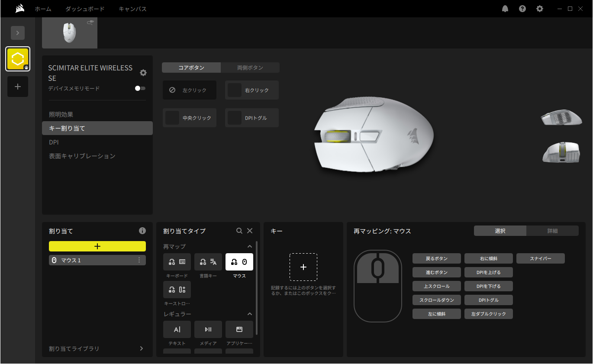
Task: Switch to the 両側ボタン tab
Action: coord(250,68)
